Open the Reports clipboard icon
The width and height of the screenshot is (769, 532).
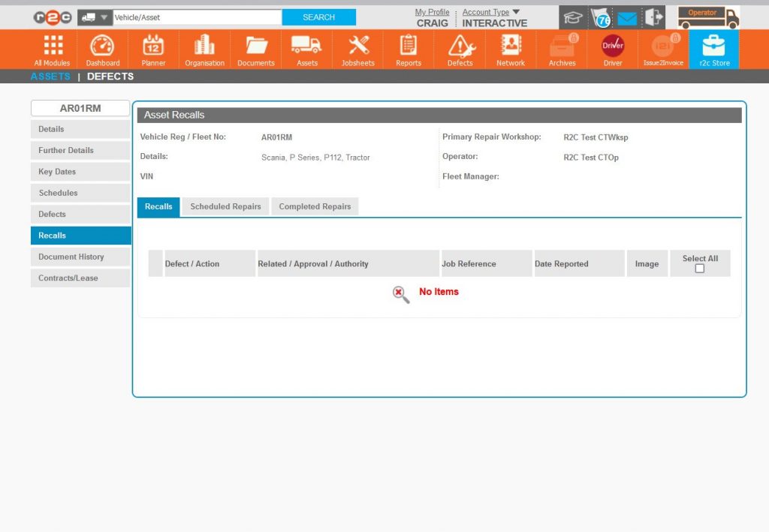[x=409, y=47]
